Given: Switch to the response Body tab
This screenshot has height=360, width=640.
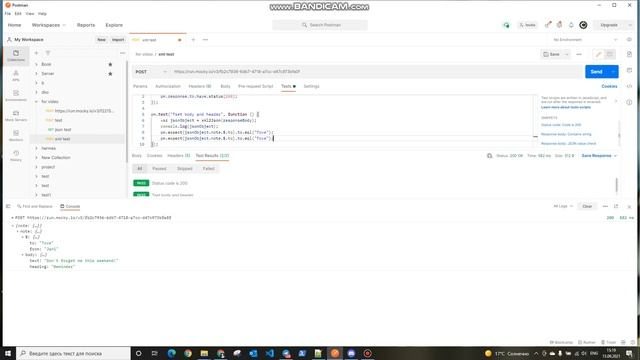Looking at the screenshot, I should pos(137,156).
